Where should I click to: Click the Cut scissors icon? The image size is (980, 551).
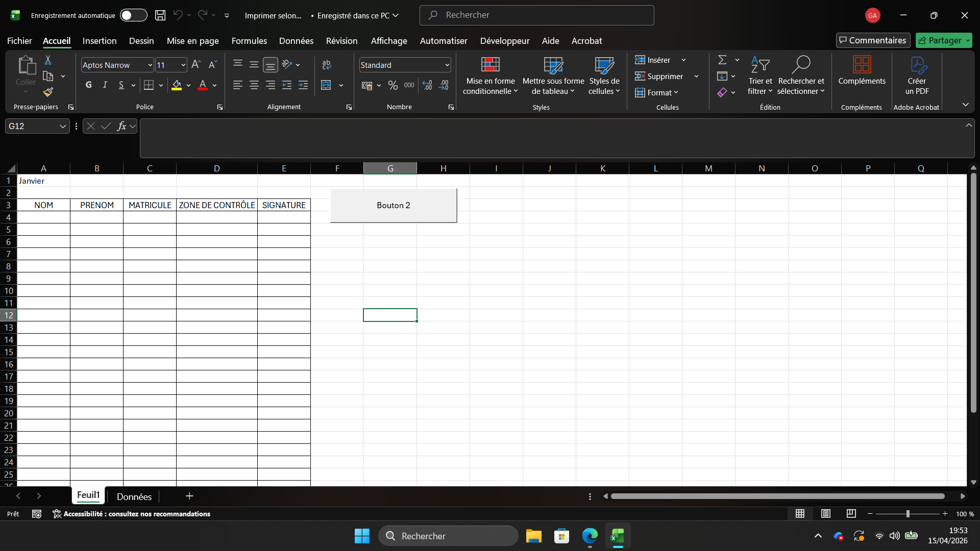[48, 60]
